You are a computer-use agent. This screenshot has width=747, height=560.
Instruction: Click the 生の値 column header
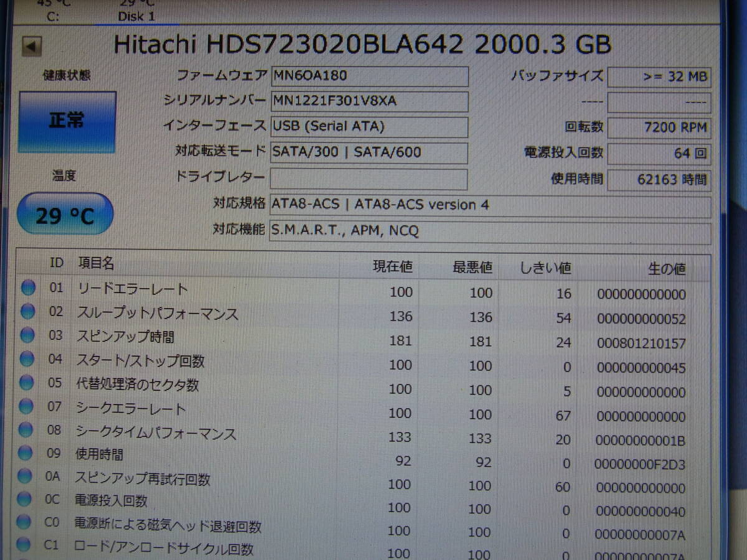667,269
